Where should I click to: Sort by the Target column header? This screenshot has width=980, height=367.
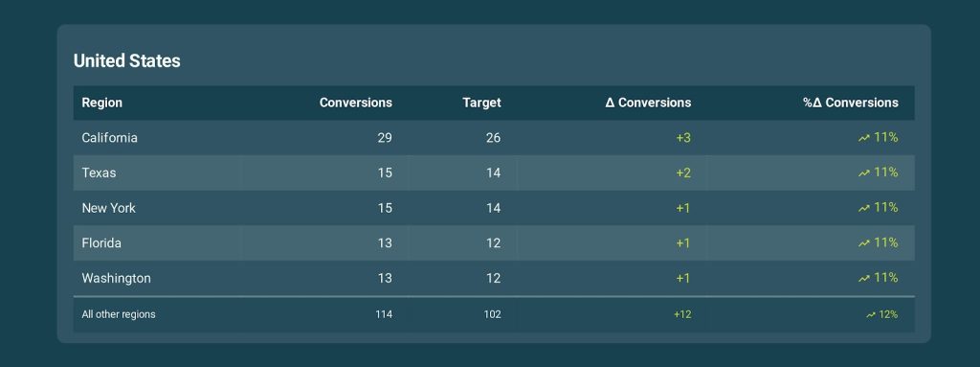point(481,103)
